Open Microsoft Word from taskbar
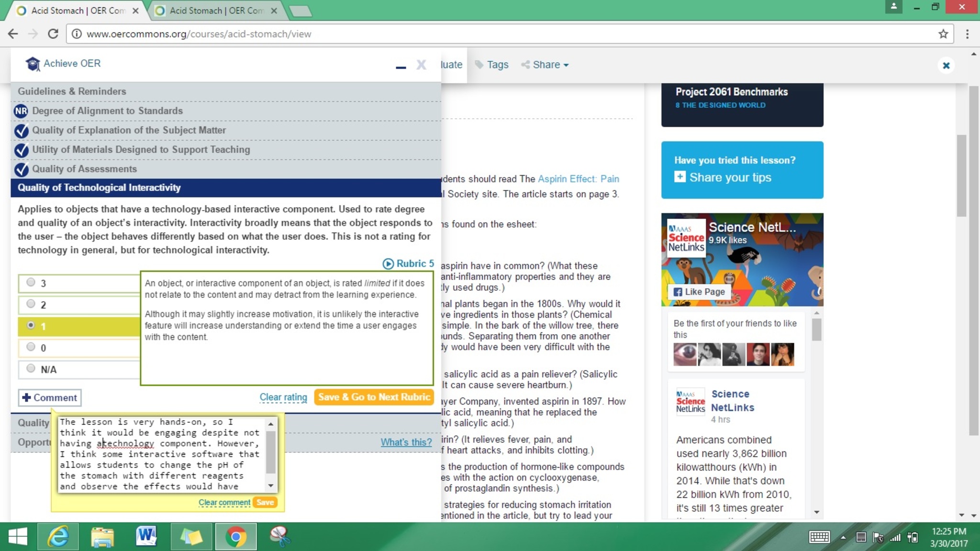Viewport: 980px width, 551px height. 146,536
